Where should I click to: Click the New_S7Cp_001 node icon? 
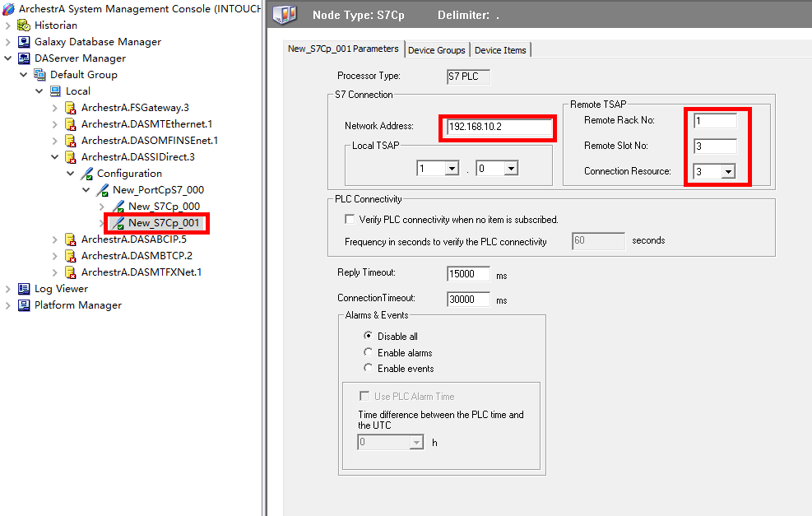click(x=118, y=223)
